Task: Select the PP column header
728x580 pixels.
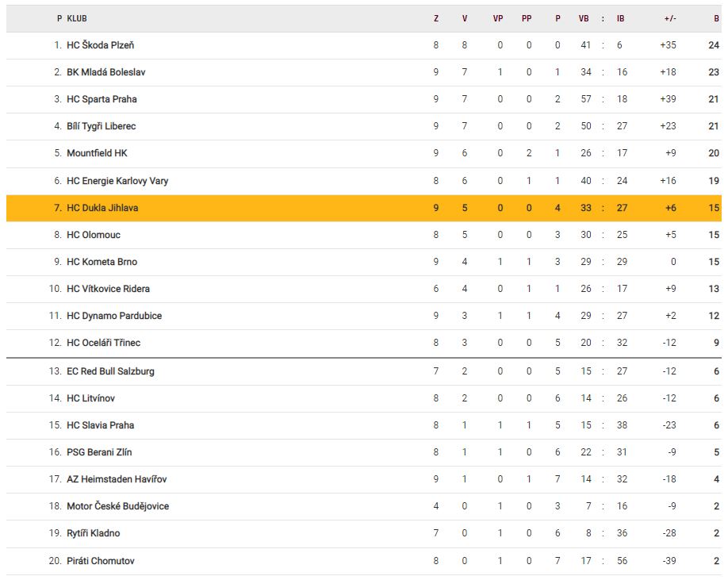Action: point(527,18)
